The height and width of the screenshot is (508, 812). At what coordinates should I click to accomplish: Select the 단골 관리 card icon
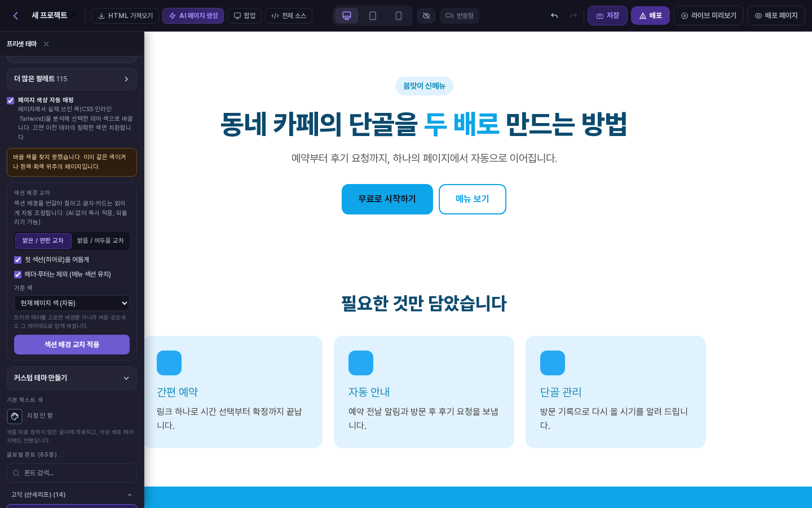coord(553,363)
